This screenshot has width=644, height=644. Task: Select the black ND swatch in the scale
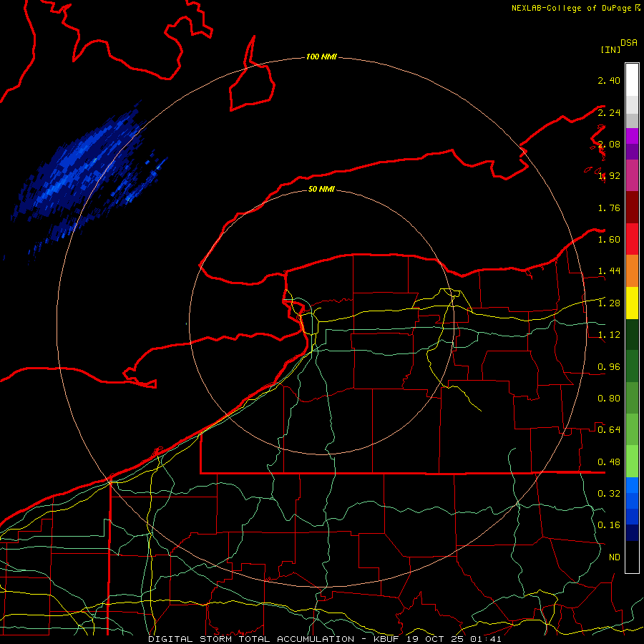pos(632,557)
